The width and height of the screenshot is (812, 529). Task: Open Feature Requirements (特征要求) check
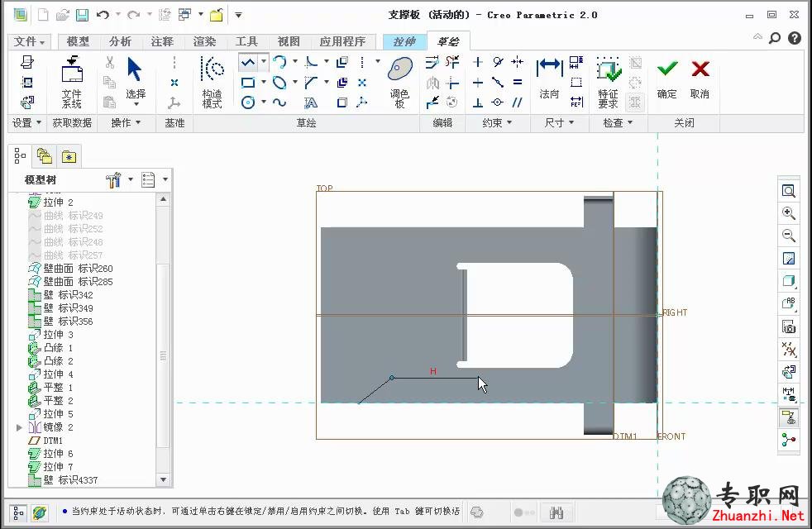click(x=608, y=83)
